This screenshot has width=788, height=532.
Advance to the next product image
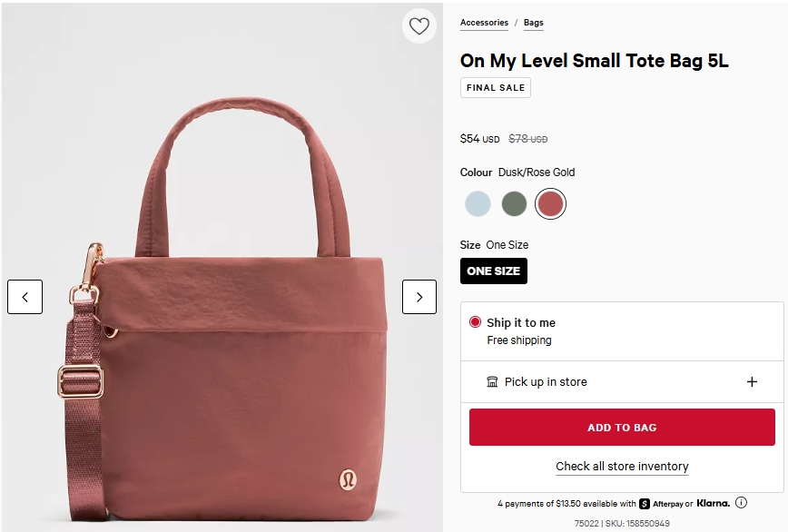coord(419,297)
